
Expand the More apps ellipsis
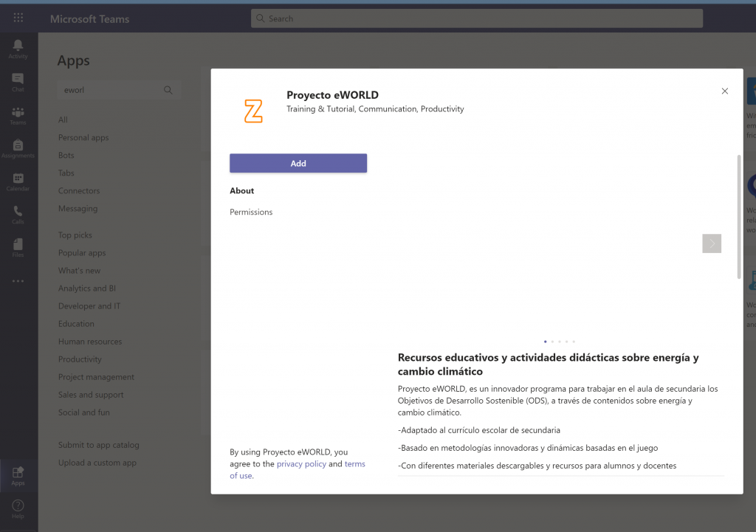(18, 280)
